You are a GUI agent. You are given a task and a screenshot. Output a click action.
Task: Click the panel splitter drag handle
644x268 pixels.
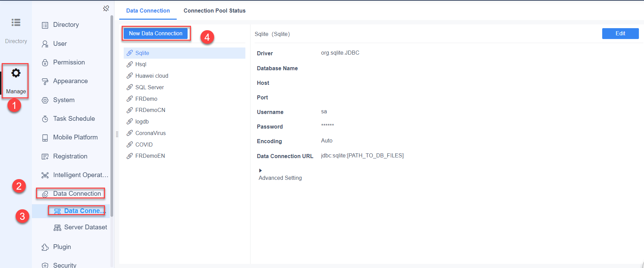[117, 134]
